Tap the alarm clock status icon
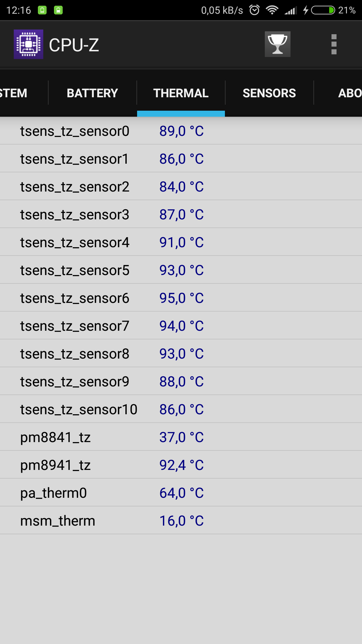Image resolution: width=362 pixels, height=644 pixels. click(255, 10)
